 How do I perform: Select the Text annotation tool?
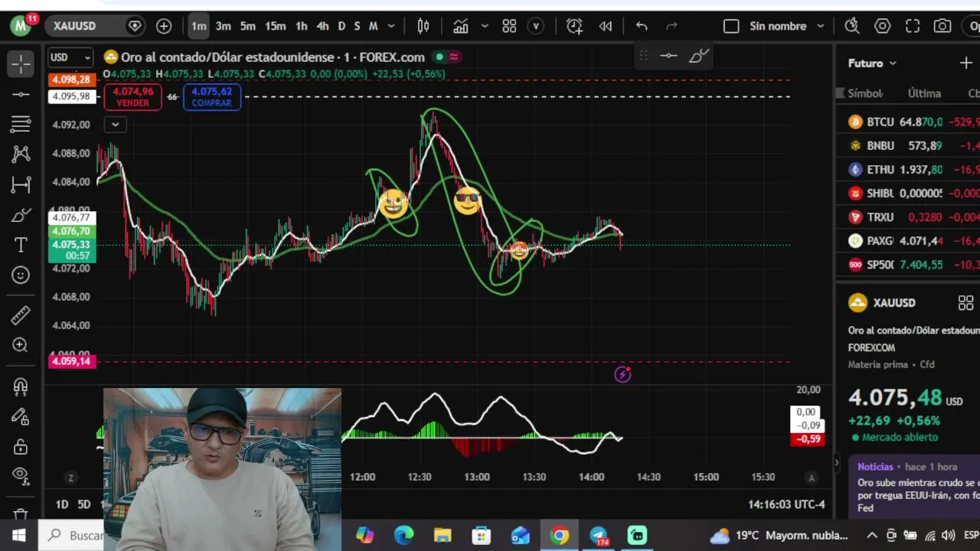(21, 245)
